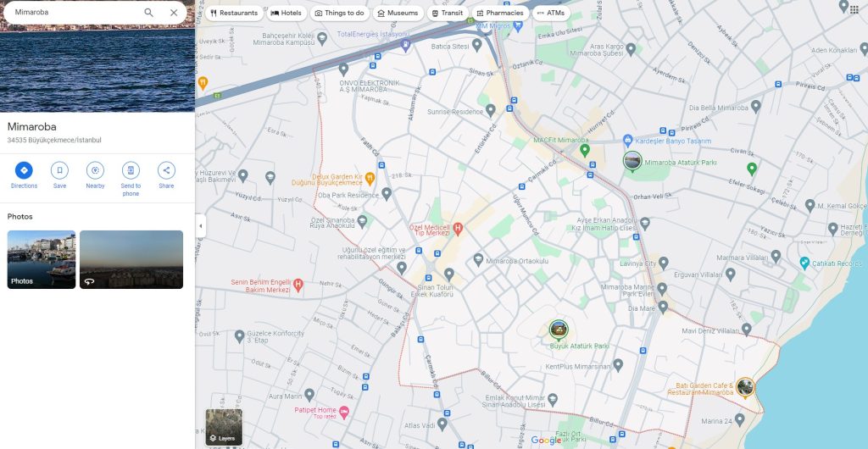Send Mimaroba to phone
The width and height of the screenshot is (868, 449).
pyautogui.click(x=131, y=170)
